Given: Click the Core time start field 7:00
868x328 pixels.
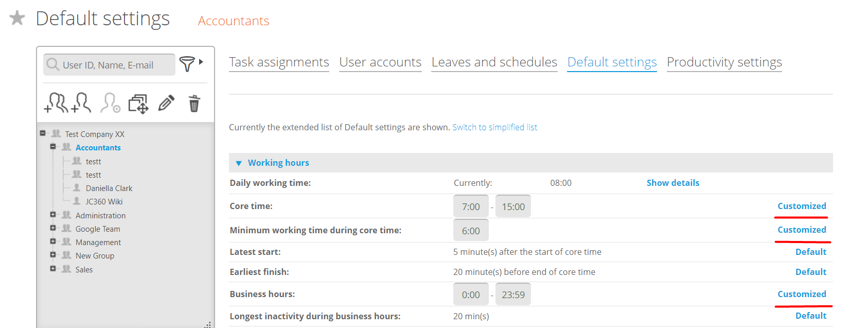Looking at the screenshot, I should [470, 206].
